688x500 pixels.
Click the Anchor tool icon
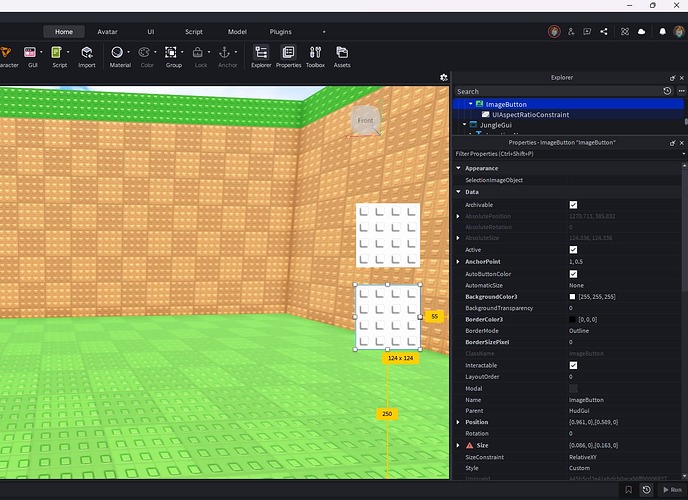tap(225, 53)
